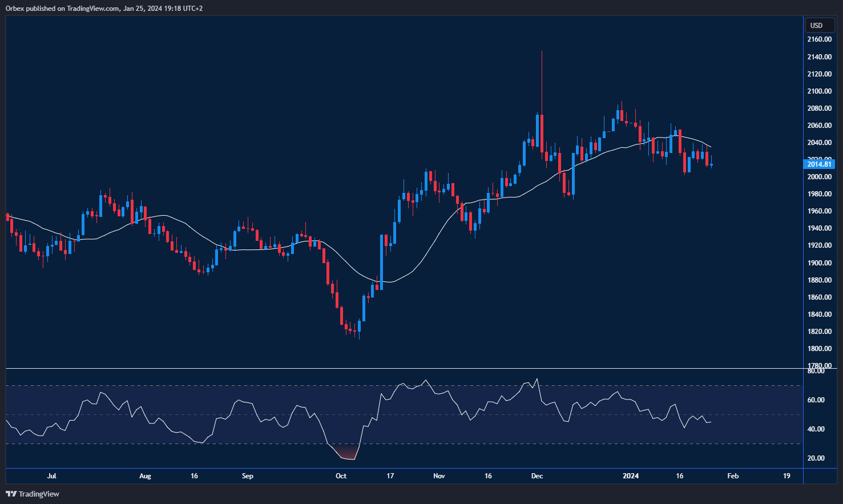Click the 2014.81 current price tag
Screen dimensions: 843x504
pos(818,164)
